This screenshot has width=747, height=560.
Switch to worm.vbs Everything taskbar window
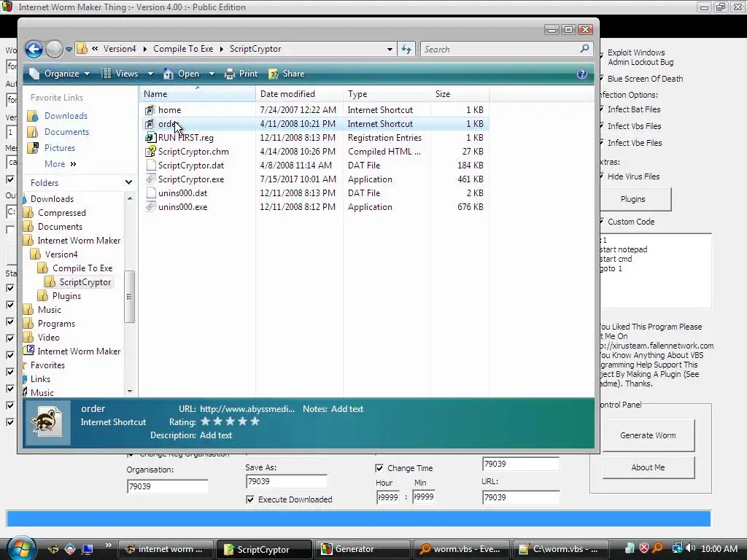[x=461, y=549]
